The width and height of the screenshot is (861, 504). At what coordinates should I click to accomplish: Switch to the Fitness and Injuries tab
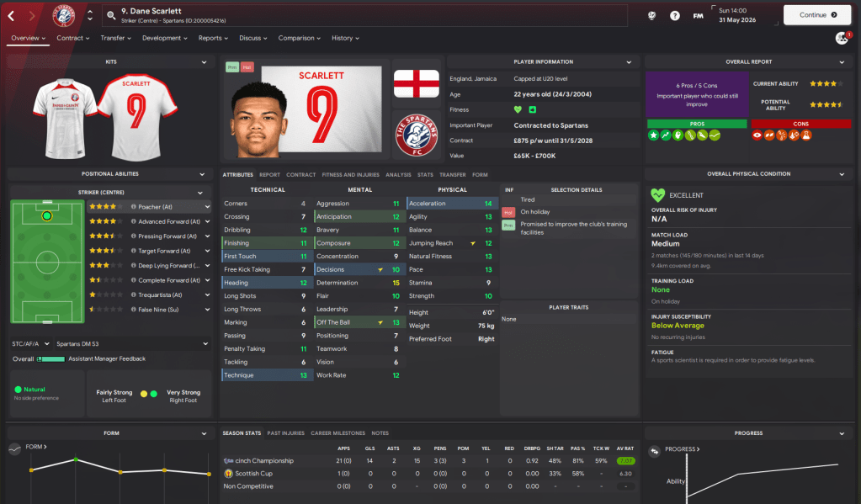tap(350, 174)
